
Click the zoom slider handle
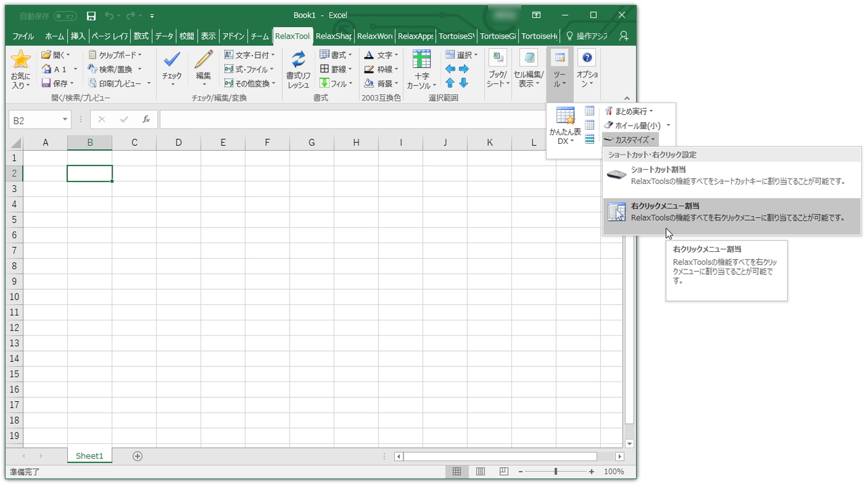click(x=556, y=471)
